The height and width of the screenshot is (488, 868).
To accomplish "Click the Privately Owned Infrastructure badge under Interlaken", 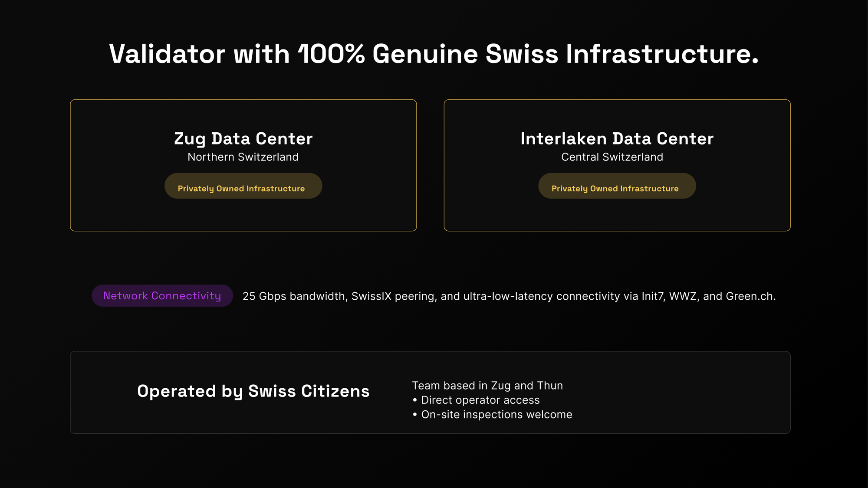I will point(617,186).
